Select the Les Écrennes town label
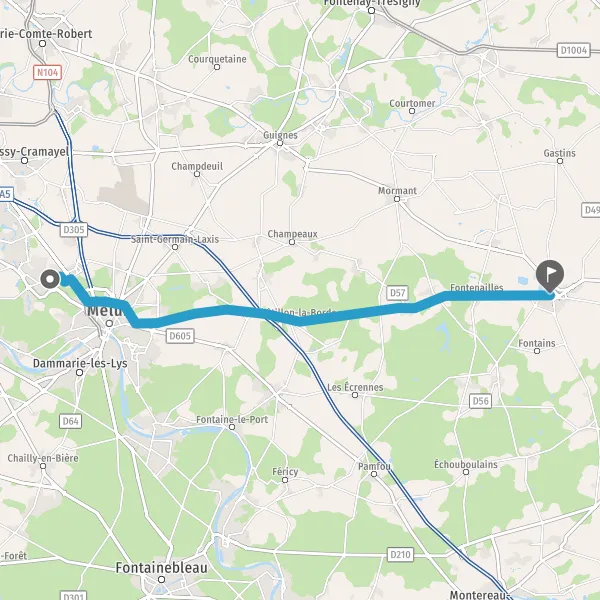This screenshot has width=600, height=600. pyautogui.click(x=355, y=387)
